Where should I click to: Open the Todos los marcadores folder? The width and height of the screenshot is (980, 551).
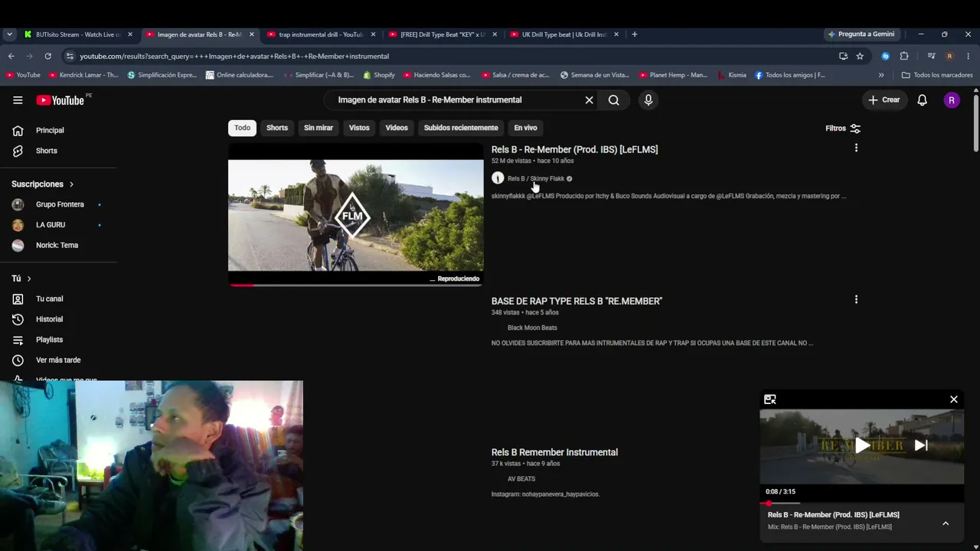point(937,75)
